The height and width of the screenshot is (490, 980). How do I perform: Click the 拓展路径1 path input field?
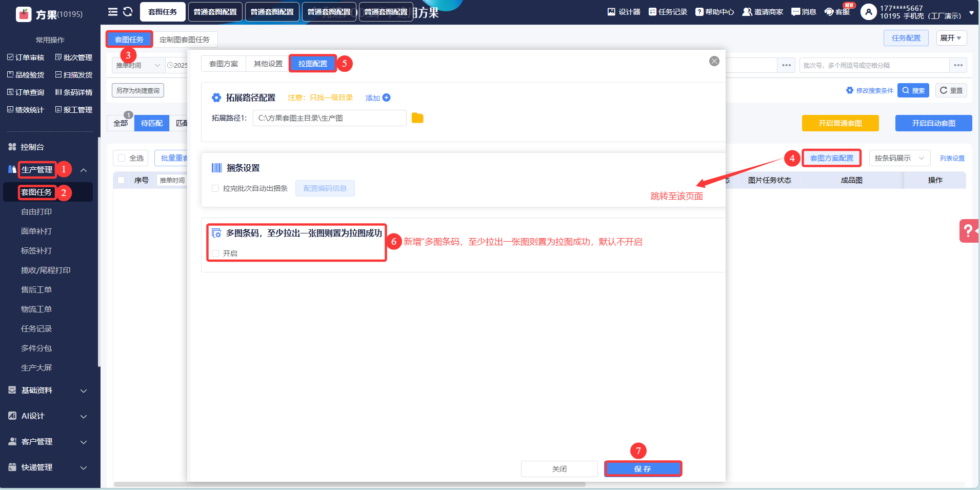[x=330, y=118]
